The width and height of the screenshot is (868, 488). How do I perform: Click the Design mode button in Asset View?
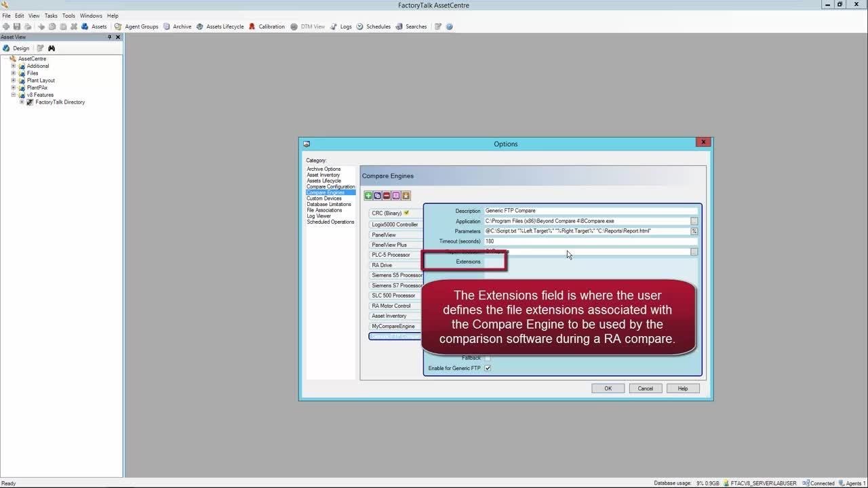[x=16, y=48]
